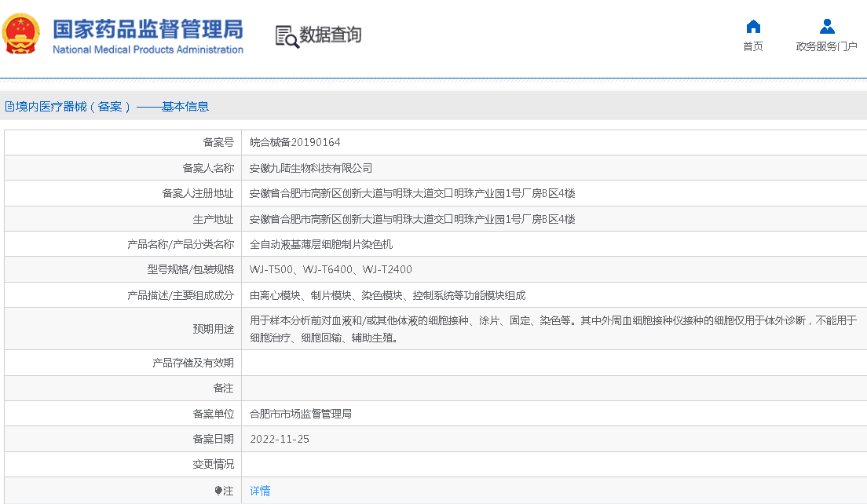The height and width of the screenshot is (504, 867).
Task: Click the bullet icon beside 注
Action: tap(218, 491)
